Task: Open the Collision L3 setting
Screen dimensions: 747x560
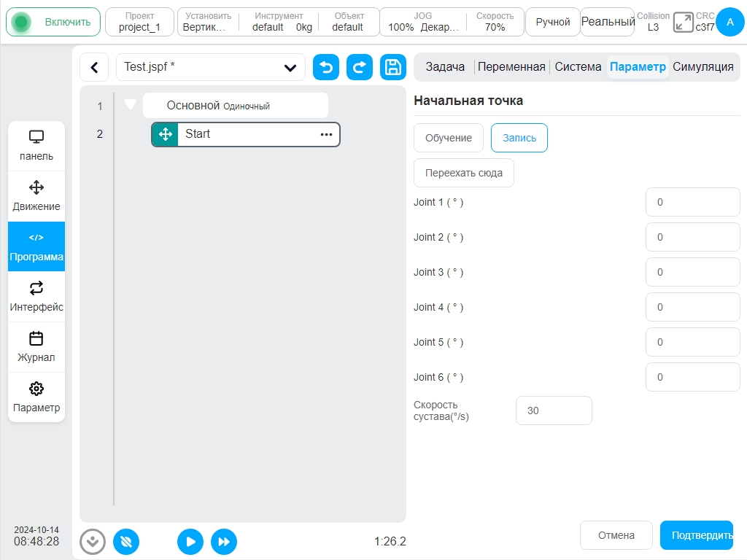Action: (x=653, y=22)
